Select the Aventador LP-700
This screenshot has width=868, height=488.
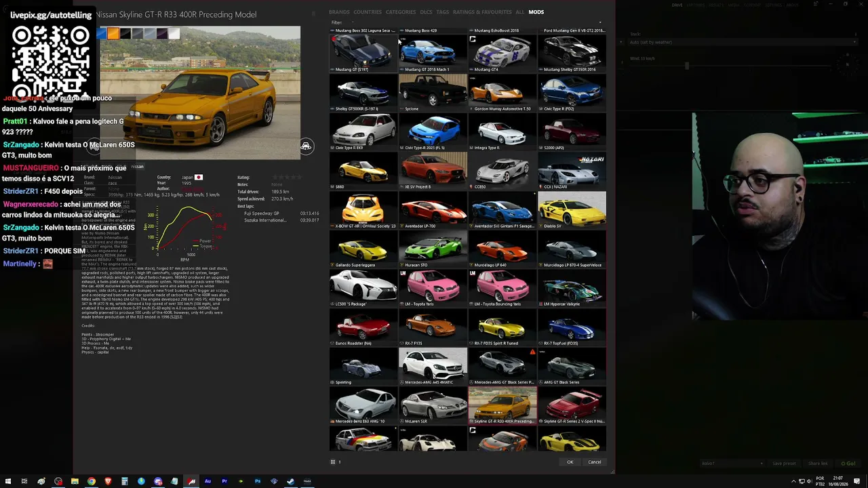click(x=433, y=210)
